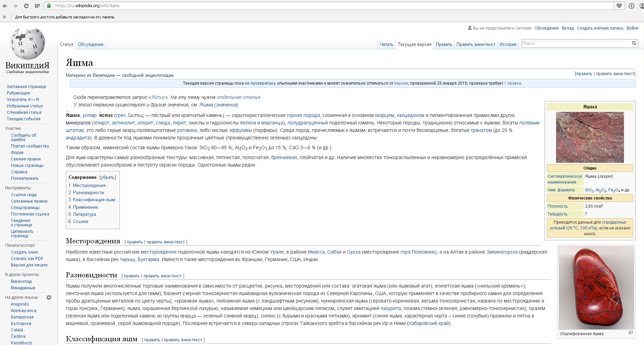Click the plus icon on bookmarks bar

point(4,17)
